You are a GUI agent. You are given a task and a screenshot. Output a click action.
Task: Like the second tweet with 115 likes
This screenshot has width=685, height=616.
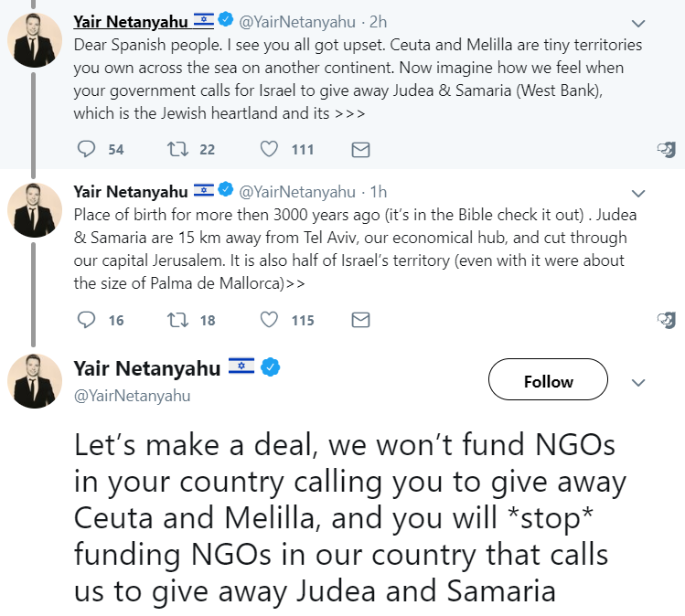coord(270,320)
